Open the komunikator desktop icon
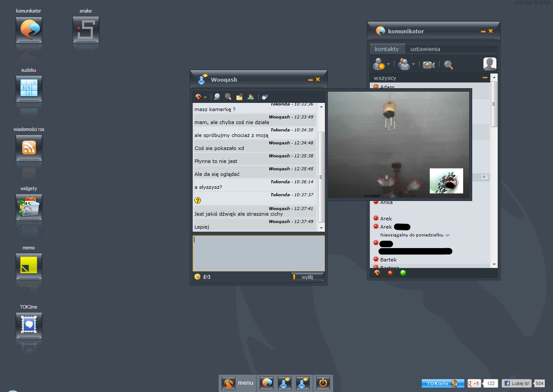This screenshot has height=392, width=553. tap(29, 30)
